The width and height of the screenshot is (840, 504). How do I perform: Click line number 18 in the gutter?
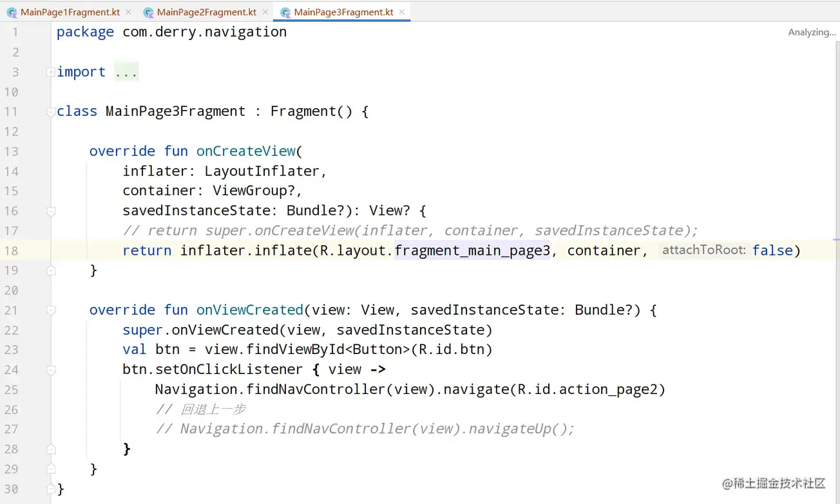point(12,251)
